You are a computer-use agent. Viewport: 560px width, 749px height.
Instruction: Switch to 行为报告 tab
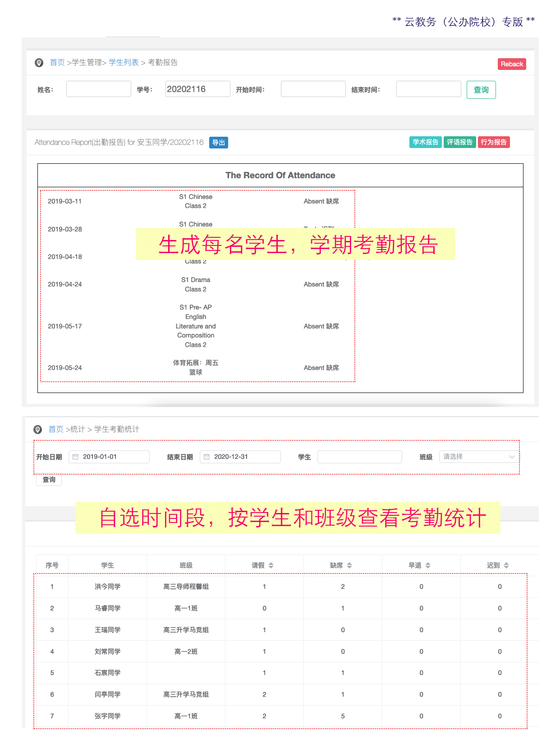point(494,142)
